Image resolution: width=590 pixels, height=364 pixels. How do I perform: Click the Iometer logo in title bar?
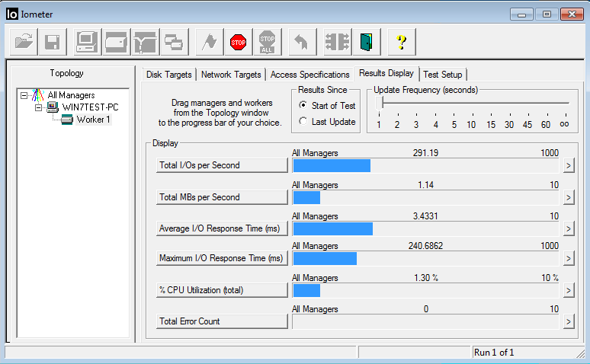[12, 14]
